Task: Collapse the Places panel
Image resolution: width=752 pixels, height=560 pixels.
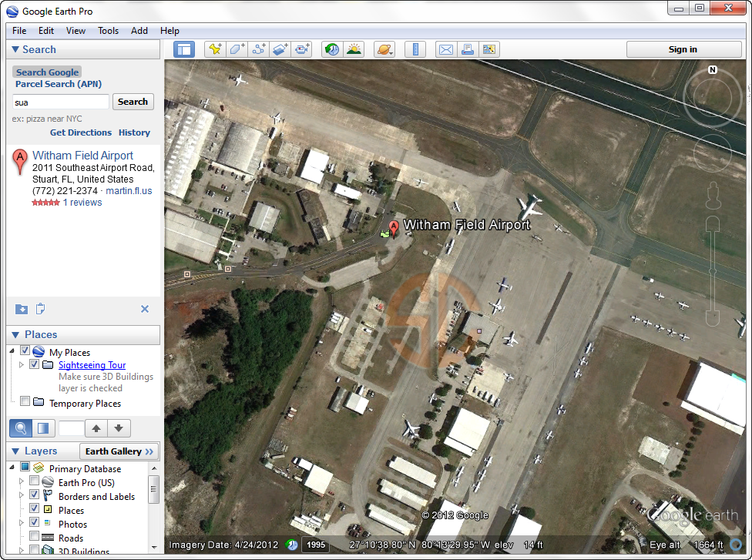Action: pyautogui.click(x=17, y=334)
